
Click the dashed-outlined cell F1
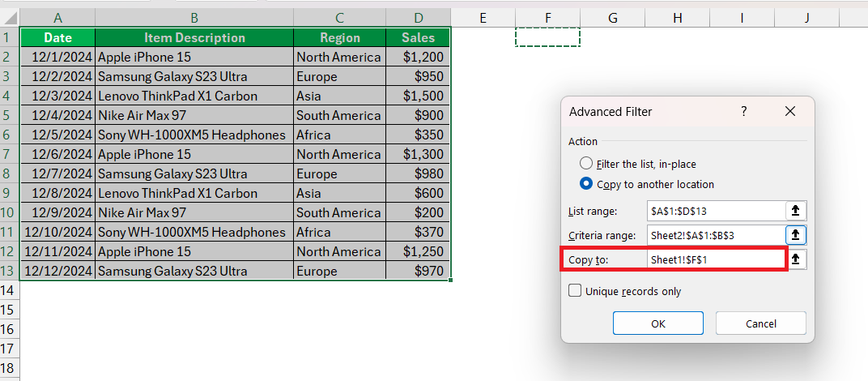547,37
